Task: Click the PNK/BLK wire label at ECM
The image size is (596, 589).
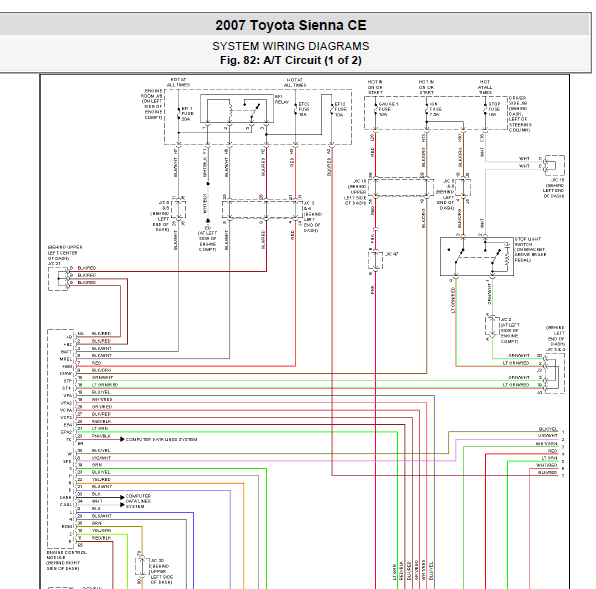Action: pos(101,436)
